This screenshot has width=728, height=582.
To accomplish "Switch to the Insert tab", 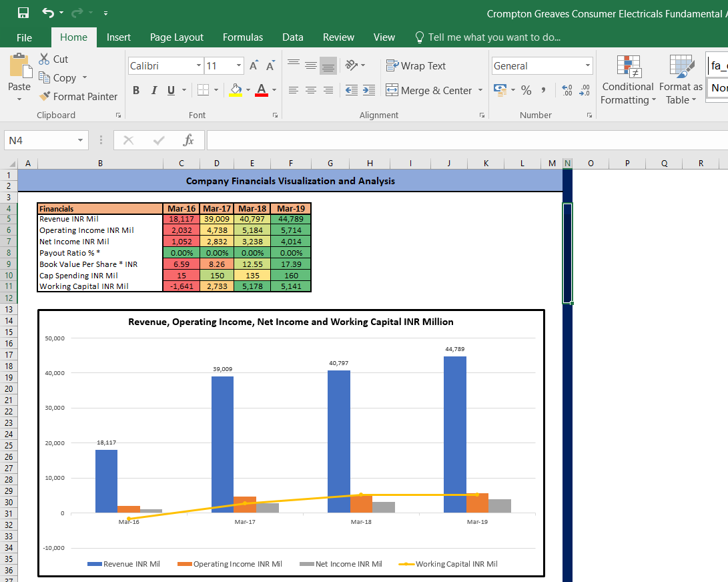I will pos(118,37).
